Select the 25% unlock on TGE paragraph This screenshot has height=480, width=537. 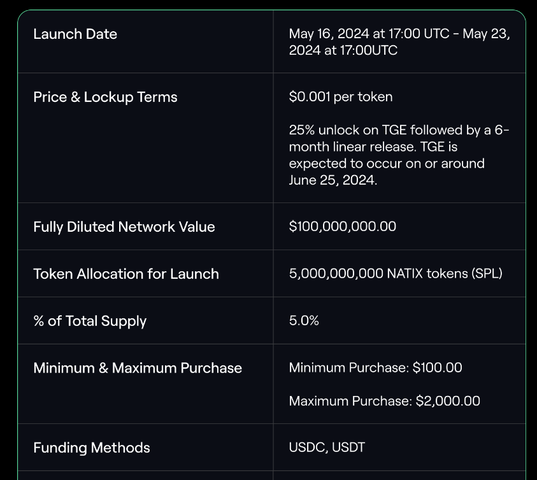[399, 155]
